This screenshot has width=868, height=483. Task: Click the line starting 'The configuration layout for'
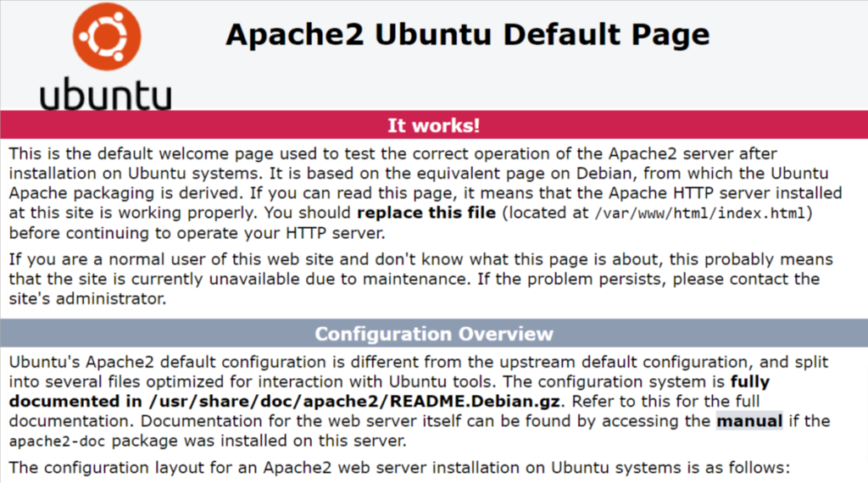pyautogui.click(x=399, y=468)
